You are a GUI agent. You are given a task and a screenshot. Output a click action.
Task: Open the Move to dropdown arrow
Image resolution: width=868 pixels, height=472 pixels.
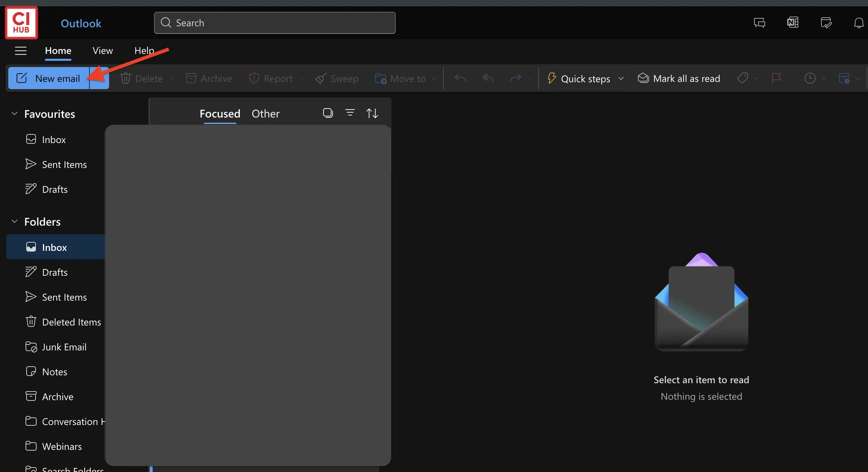(434, 78)
